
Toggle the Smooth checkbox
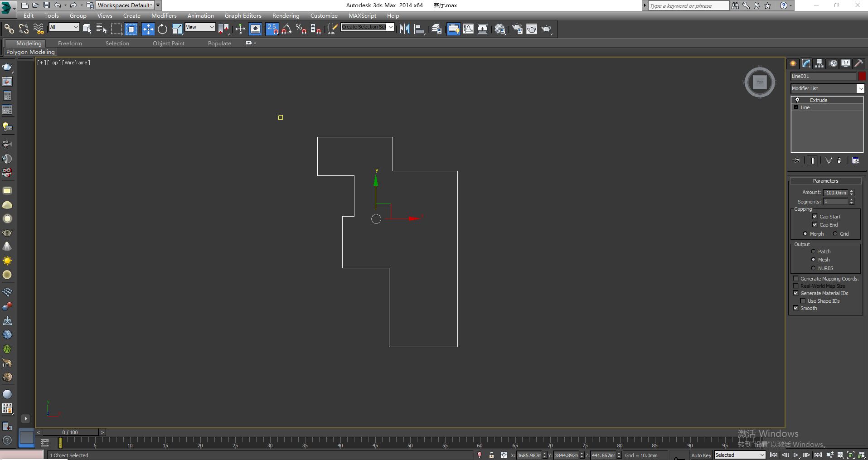tap(795, 308)
